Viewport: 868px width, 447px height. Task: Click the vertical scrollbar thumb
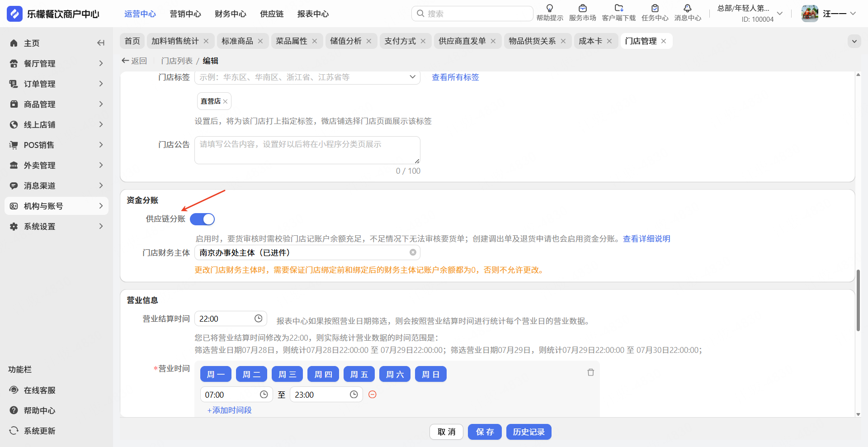click(858, 300)
